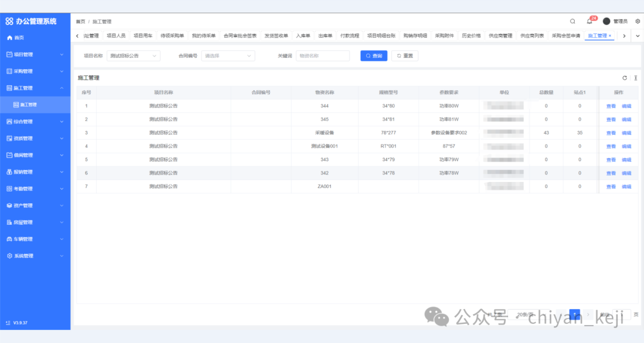Switch to the 供应商管理 tab
Viewport: 644px width, 343px height.
pyautogui.click(x=500, y=36)
